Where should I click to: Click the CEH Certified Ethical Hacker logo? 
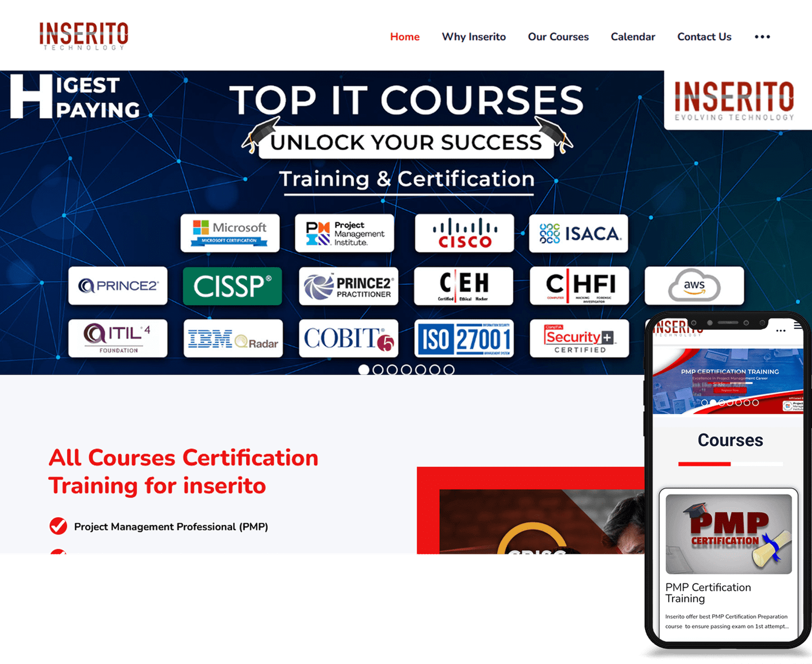(x=464, y=286)
